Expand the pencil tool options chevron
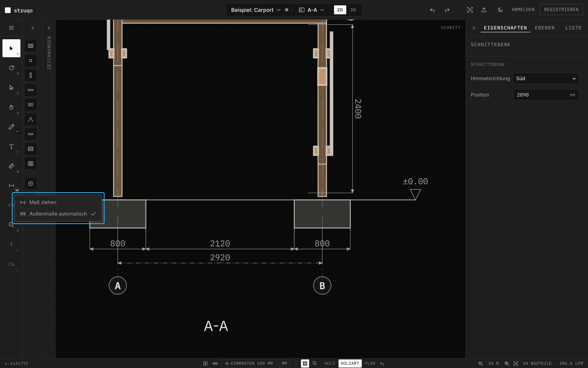This screenshot has height=368, width=588. 17,131
